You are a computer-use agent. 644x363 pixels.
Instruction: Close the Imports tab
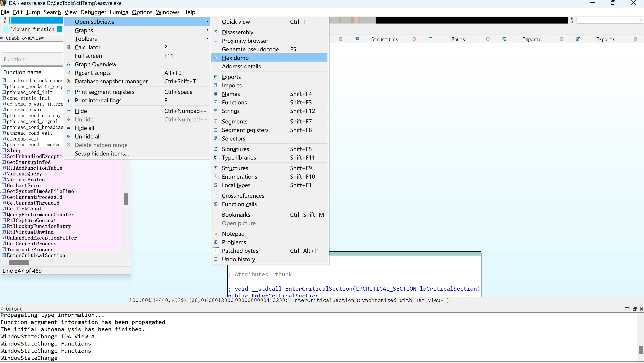(562, 39)
